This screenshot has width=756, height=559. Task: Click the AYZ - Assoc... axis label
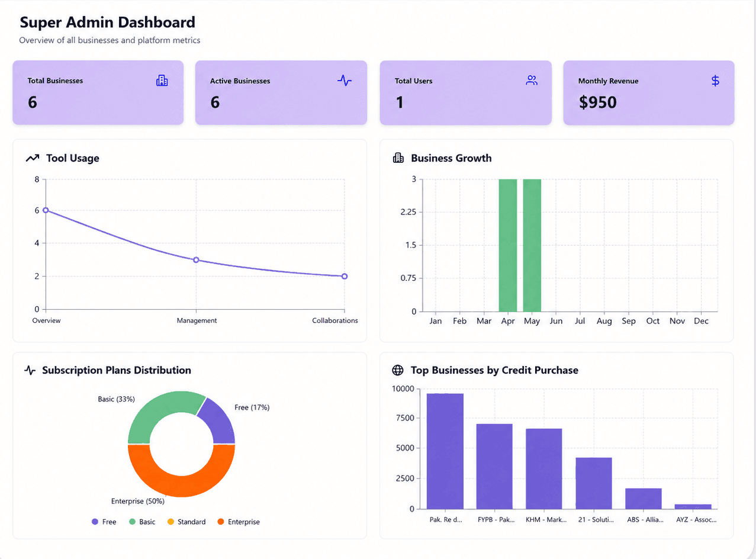point(696,520)
